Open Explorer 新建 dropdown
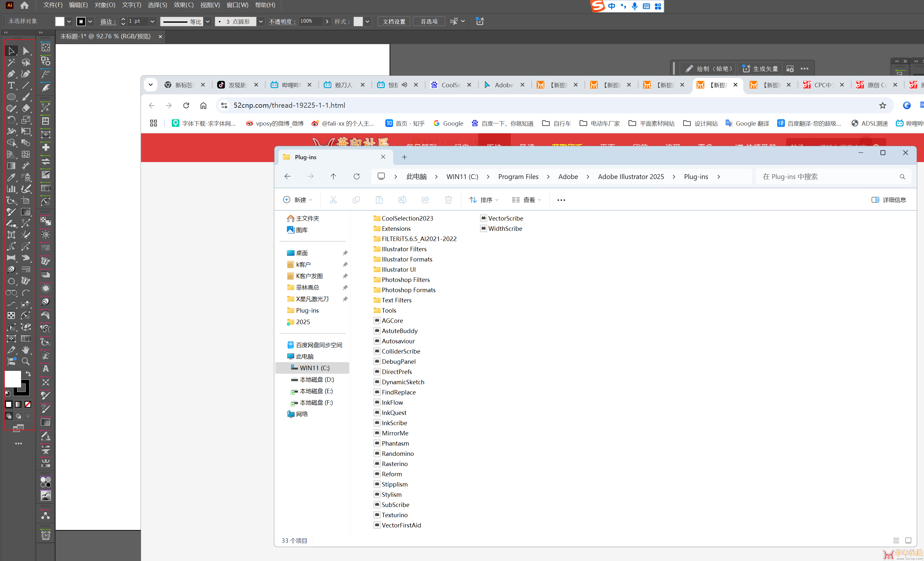Image resolution: width=924 pixels, height=561 pixels. point(298,200)
